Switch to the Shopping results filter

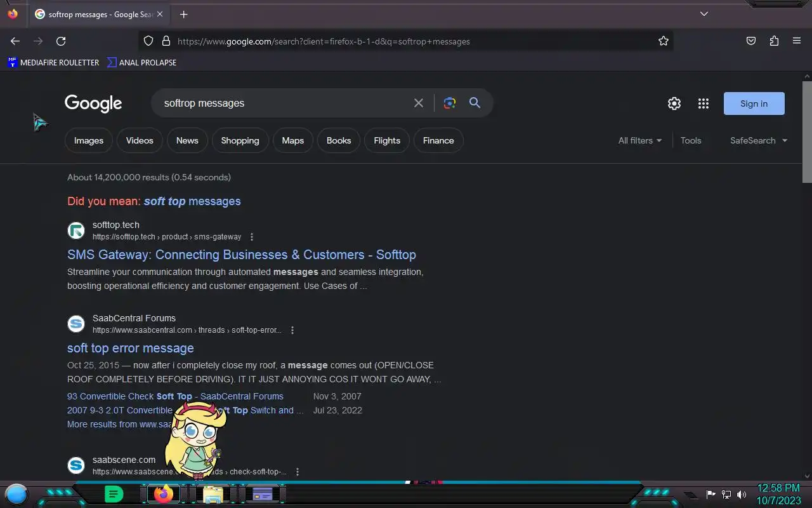coord(240,140)
